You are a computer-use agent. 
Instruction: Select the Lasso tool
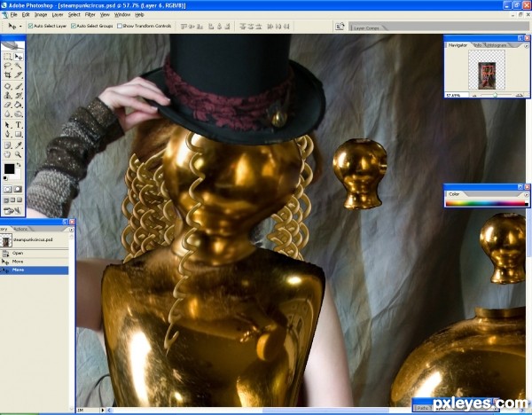point(8,66)
